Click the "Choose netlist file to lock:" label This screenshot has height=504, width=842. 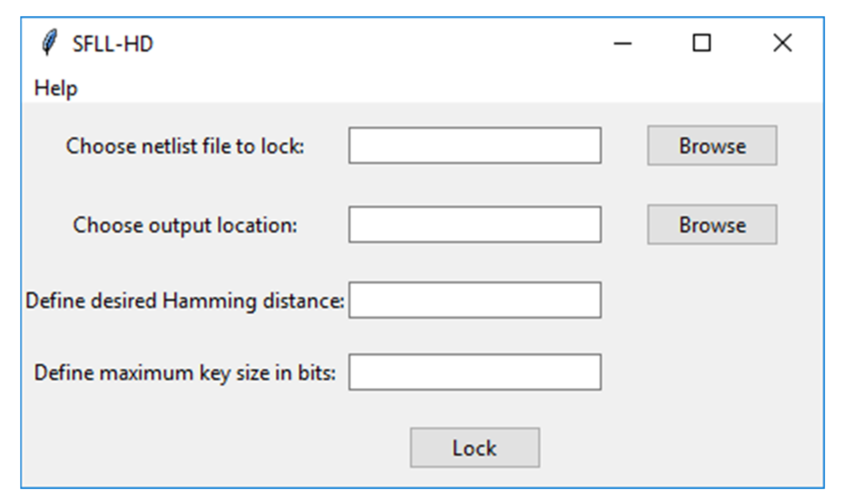[185, 146]
